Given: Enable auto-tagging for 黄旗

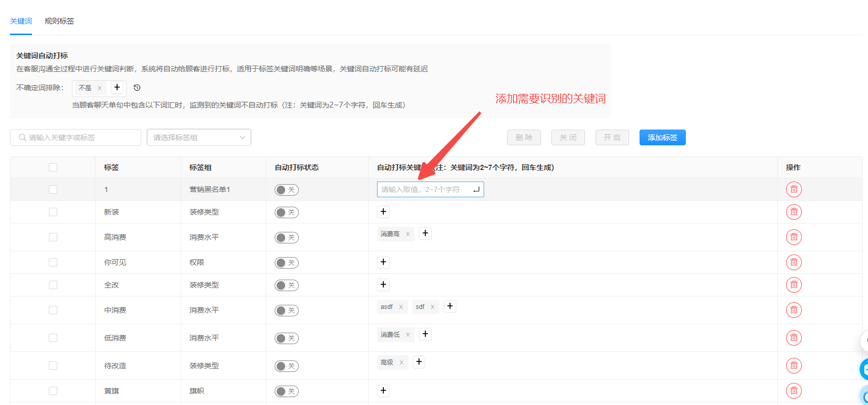Looking at the screenshot, I should [x=287, y=391].
